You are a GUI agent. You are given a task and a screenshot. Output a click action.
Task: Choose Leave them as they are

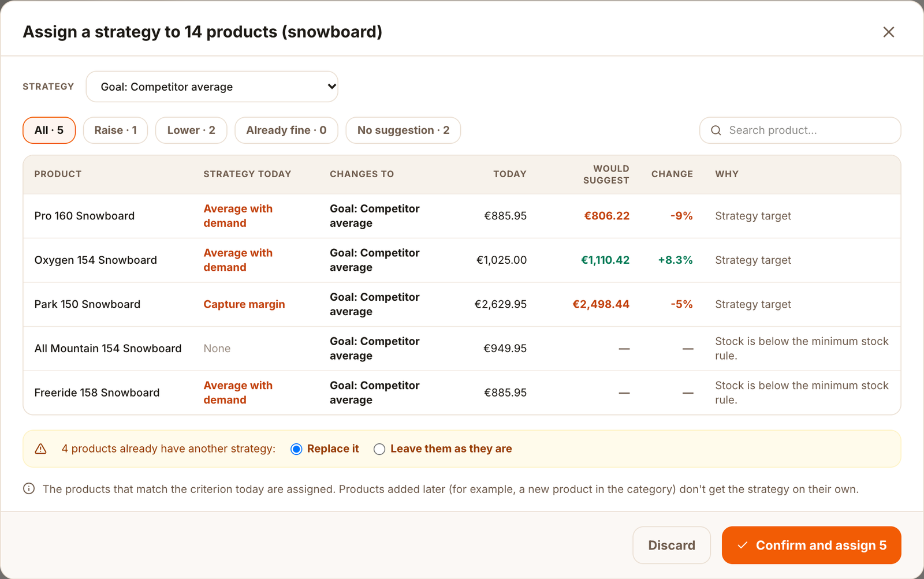pyautogui.click(x=379, y=449)
